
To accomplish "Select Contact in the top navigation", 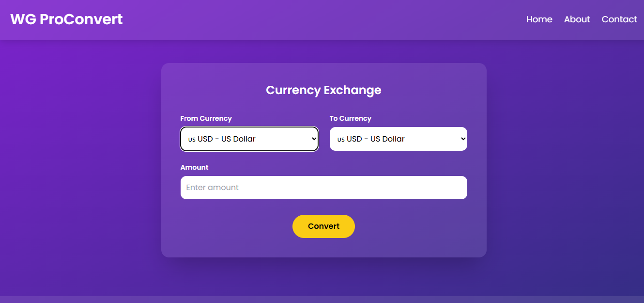I will (x=619, y=19).
